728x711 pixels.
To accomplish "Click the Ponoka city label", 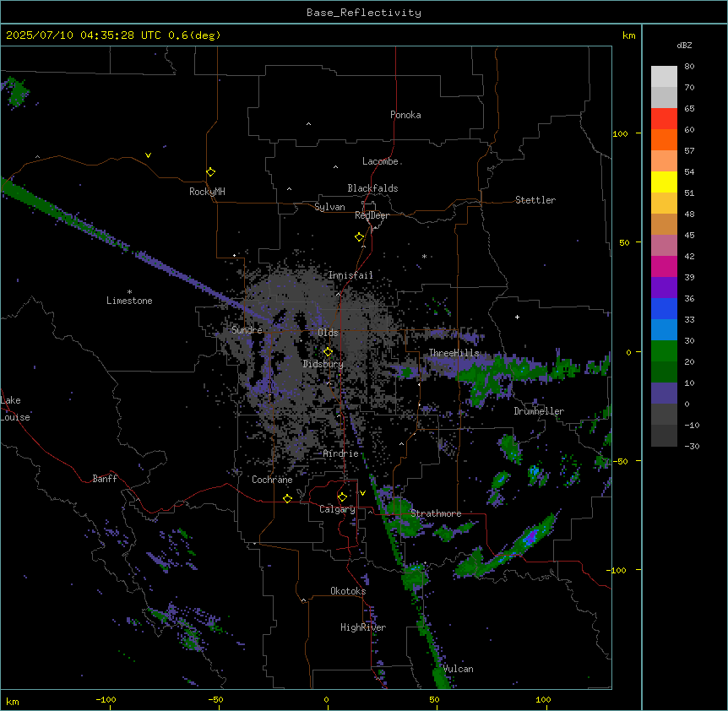I will [405, 115].
